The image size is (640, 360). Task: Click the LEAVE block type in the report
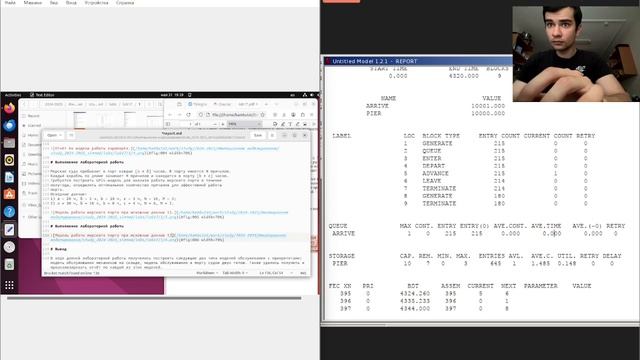[431, 180]
